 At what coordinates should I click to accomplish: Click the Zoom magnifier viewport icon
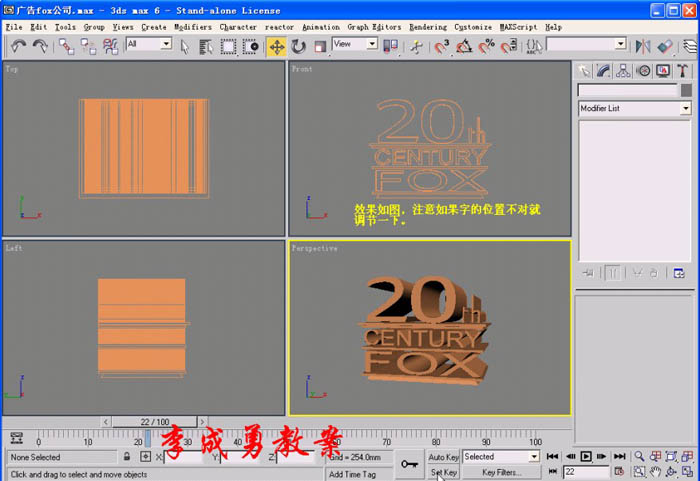(x=639, y=456)
